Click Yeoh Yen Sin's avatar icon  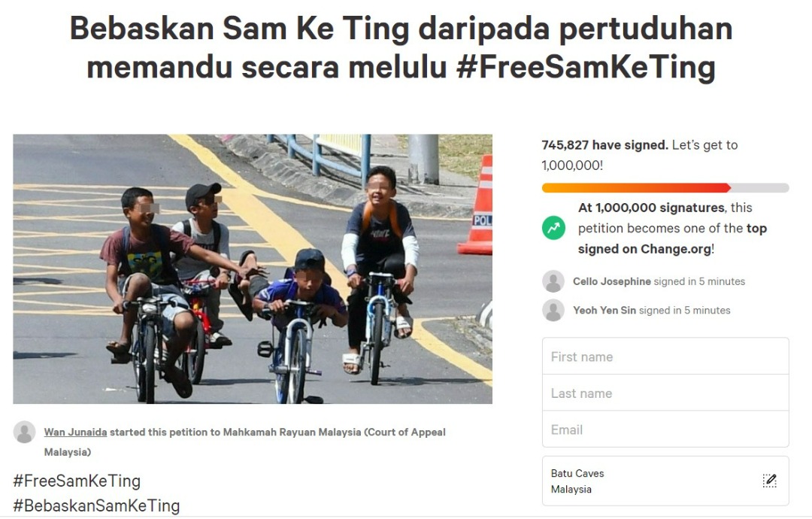click(553, 310)
